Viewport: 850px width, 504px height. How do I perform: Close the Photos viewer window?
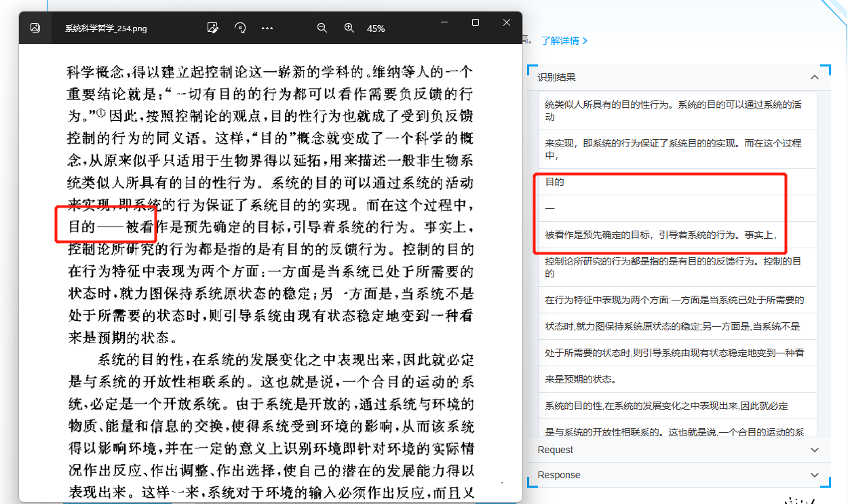coord(507,22)
